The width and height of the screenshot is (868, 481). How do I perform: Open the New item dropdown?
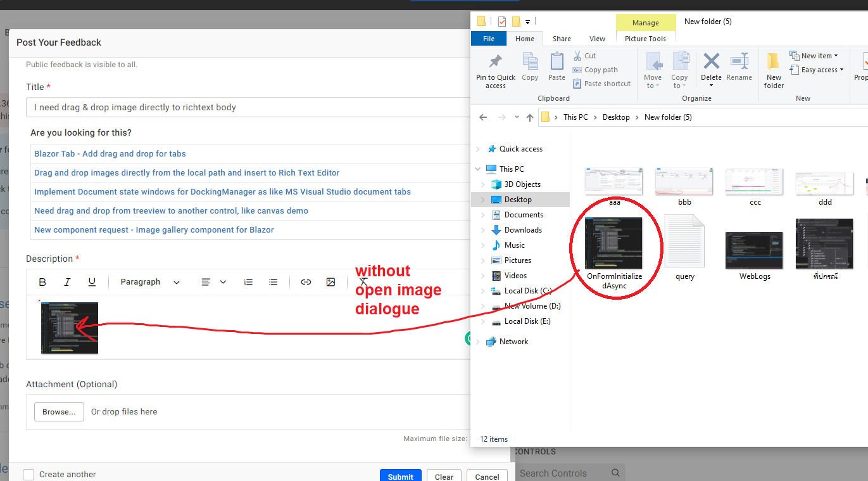coord(816,56)
